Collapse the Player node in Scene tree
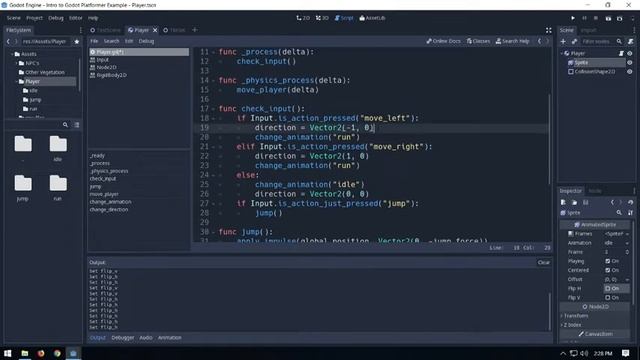 (562, 53)
